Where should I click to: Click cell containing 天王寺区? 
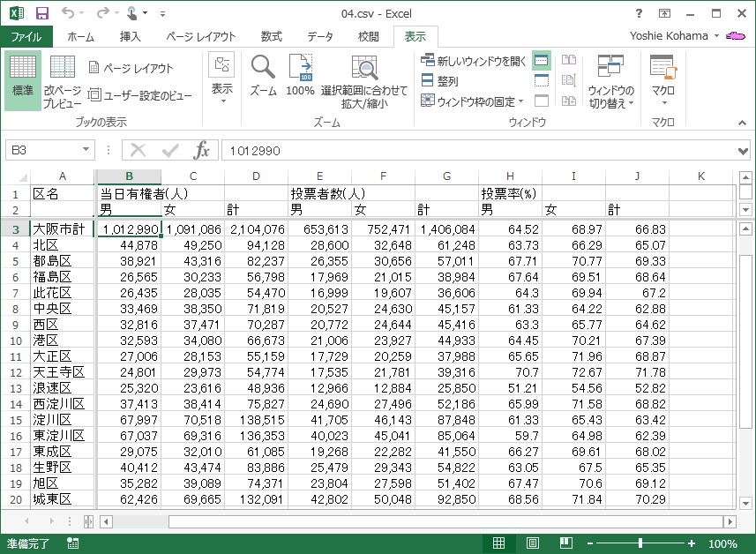[63, 372]
